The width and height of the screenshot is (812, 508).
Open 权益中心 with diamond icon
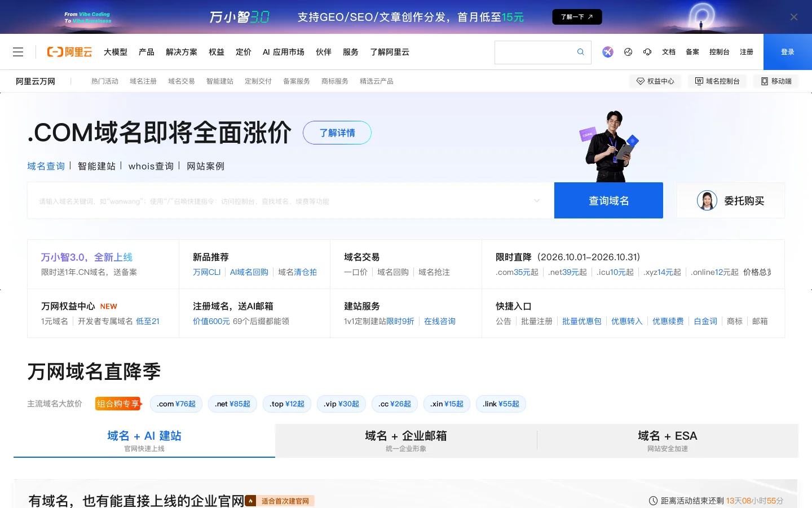click(x=655, y=81)
